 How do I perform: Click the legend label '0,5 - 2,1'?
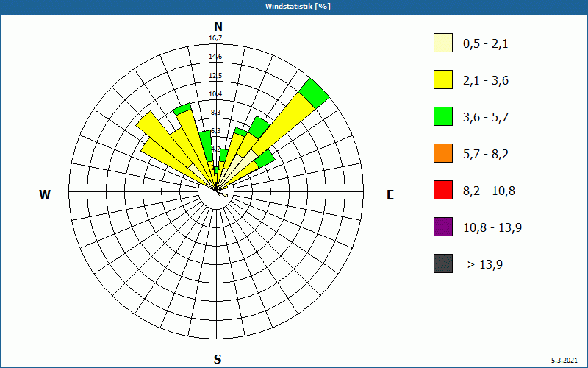486,44
